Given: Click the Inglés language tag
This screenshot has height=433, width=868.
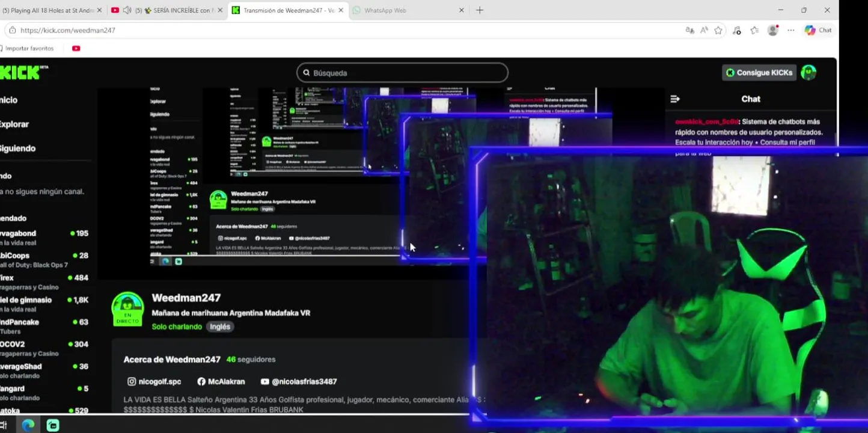Looking at the screenshot, I should pyautogui.click(x=220, y=327).
